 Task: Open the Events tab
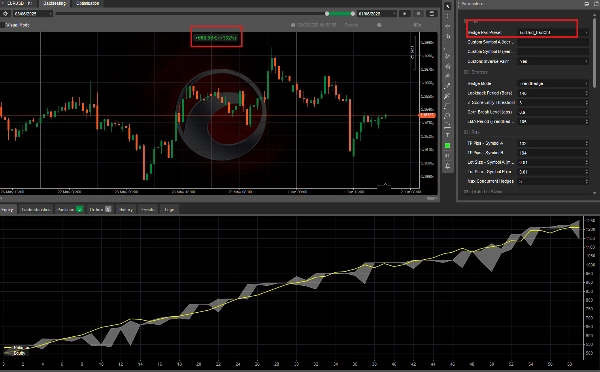coord(148,209)
